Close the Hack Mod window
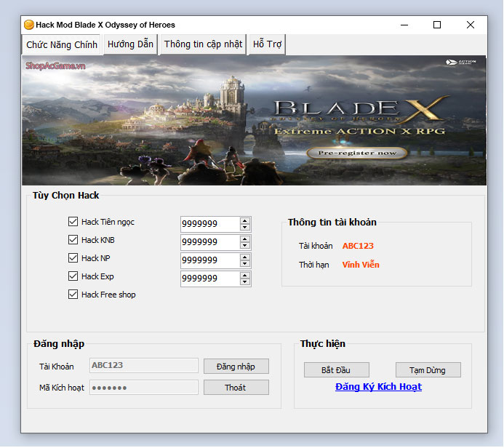The height and width of the screenshot is (448, 504). click(x=471, y=25)
